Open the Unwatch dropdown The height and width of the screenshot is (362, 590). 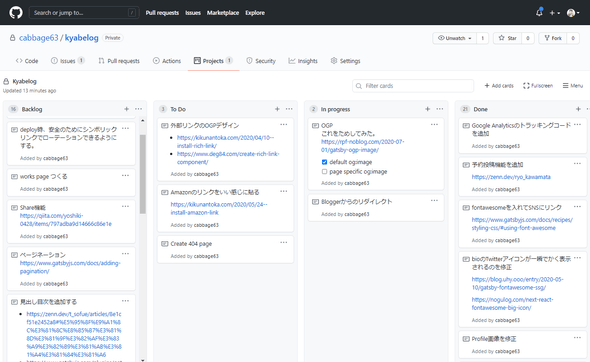pos(455,38)
